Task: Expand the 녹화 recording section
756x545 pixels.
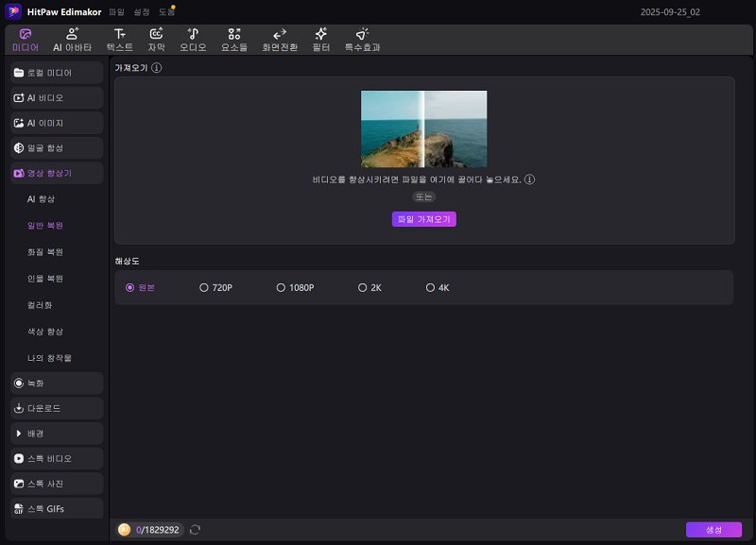Action: [x=56, y=383]
